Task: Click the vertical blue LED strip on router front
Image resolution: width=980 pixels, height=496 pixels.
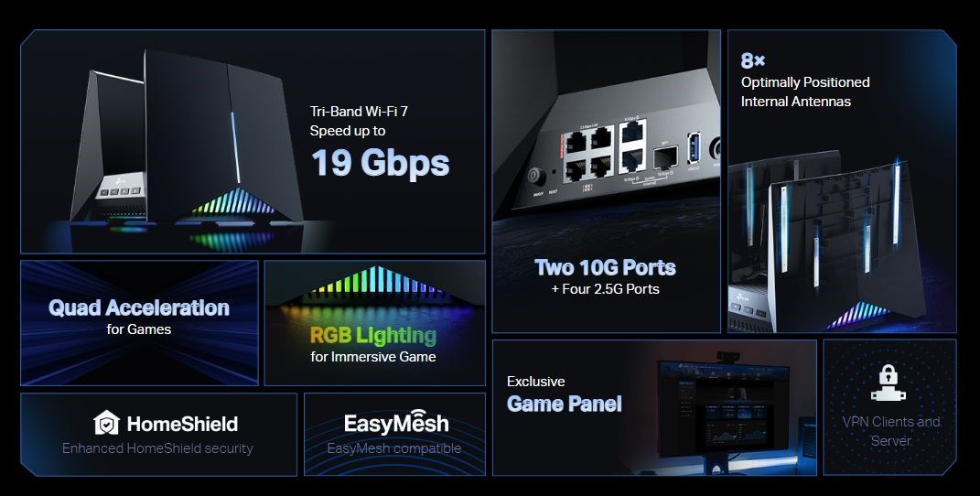Action: tap(234, 147)
